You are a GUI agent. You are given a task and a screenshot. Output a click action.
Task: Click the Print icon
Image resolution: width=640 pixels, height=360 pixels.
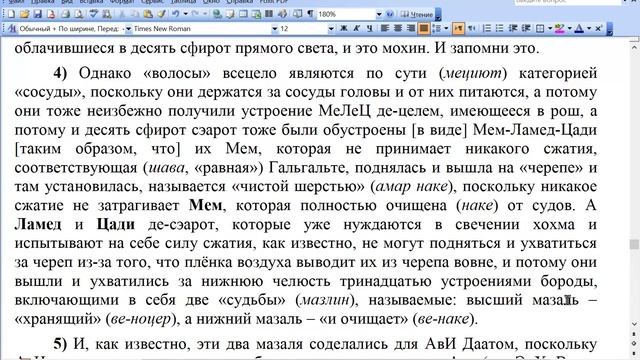coord(65,14)
